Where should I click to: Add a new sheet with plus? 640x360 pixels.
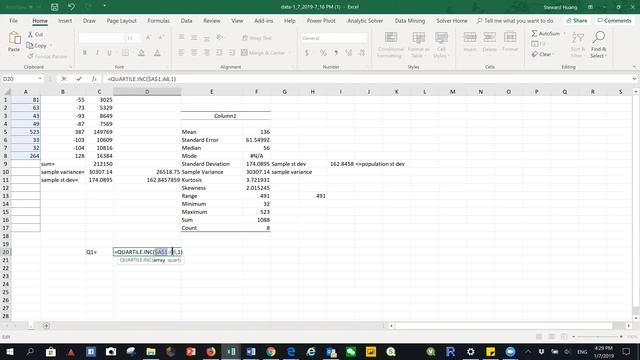tap(46, 326)
